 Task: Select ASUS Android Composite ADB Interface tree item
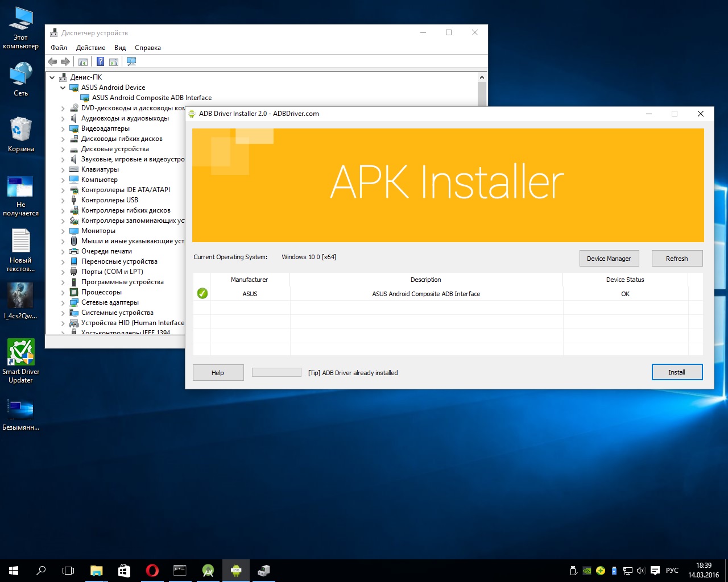click(x=151, y=98)
